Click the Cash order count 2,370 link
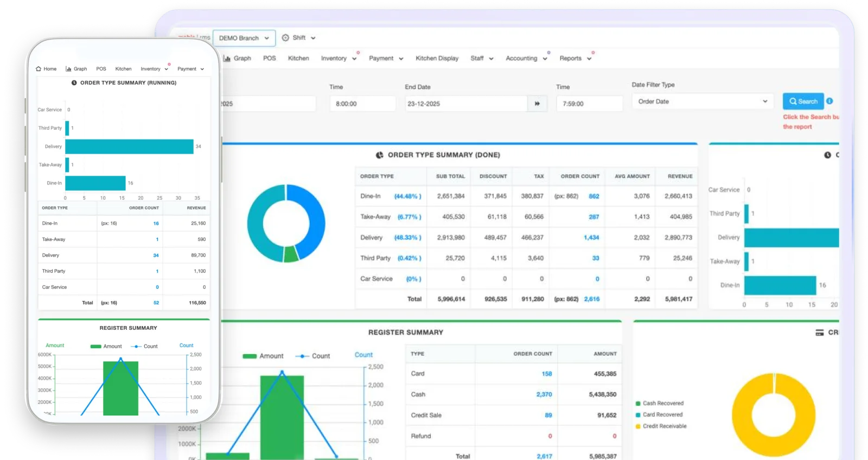Image resolution: width=868 pixels, height=460 pixels. pyautogui.click(x=544, y=394)
